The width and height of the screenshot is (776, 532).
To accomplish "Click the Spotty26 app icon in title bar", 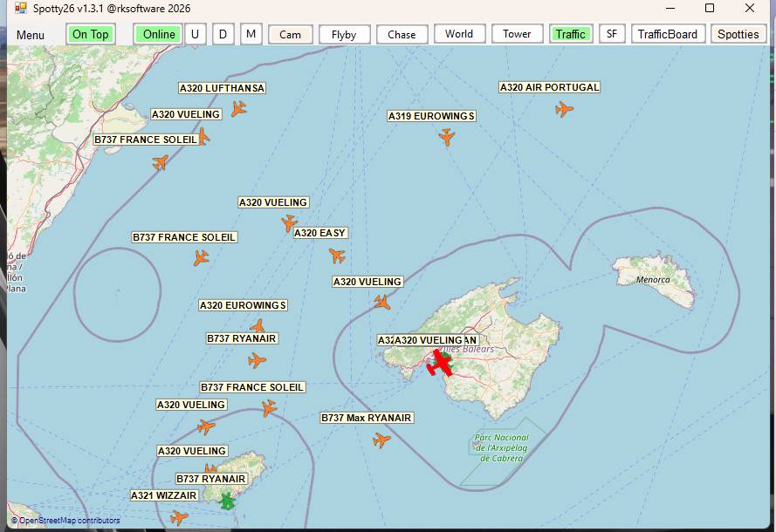I will click(20, 9).
